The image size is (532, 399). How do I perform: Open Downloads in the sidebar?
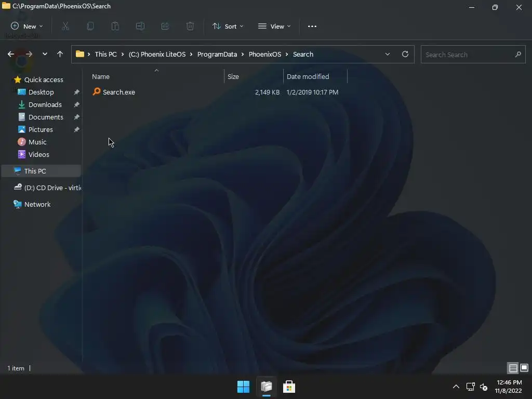[45, 104]
